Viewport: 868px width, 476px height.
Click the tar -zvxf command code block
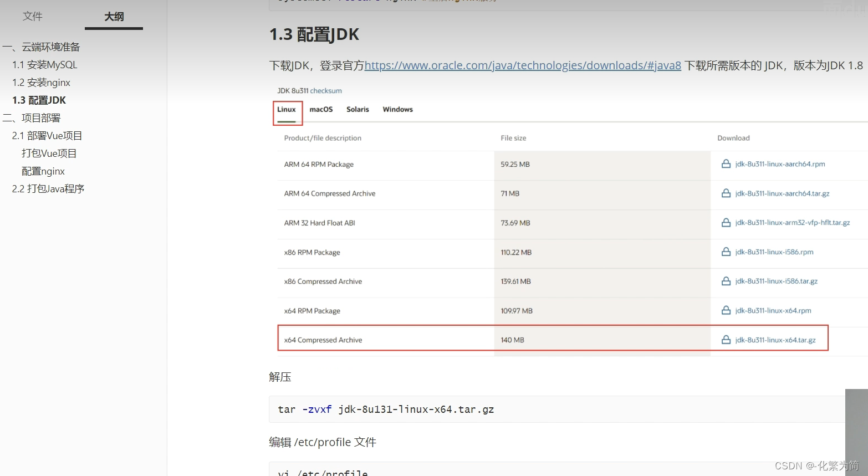[557, 410]
